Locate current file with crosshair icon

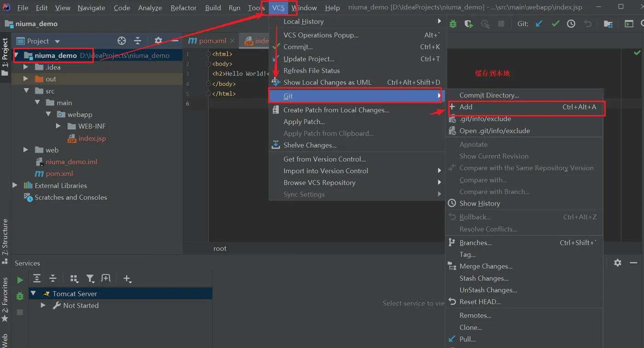point(121,41)
